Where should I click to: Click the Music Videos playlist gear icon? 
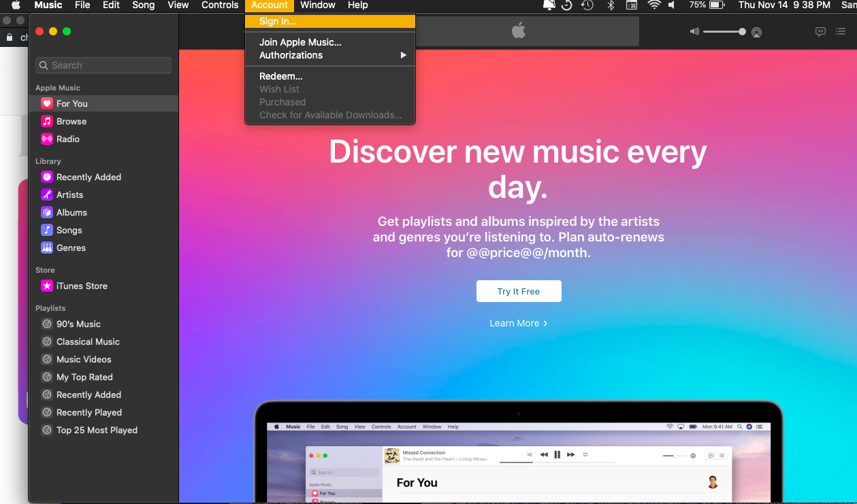coord(46,359)
